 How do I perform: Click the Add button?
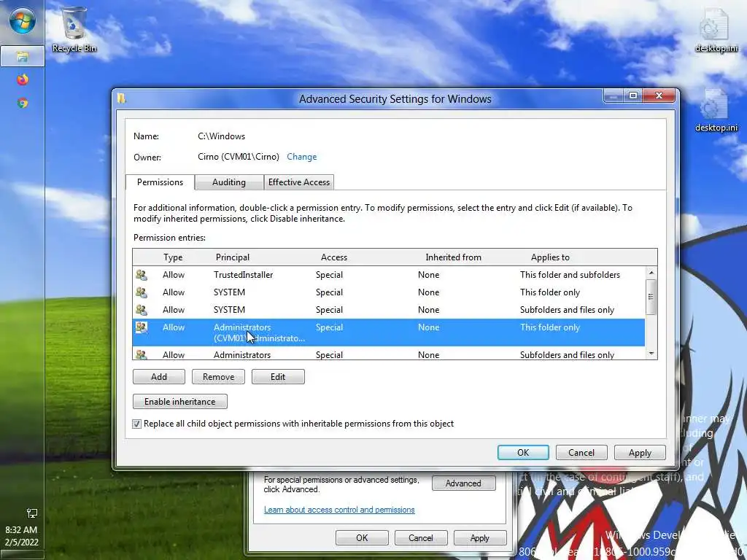[158, 377]
